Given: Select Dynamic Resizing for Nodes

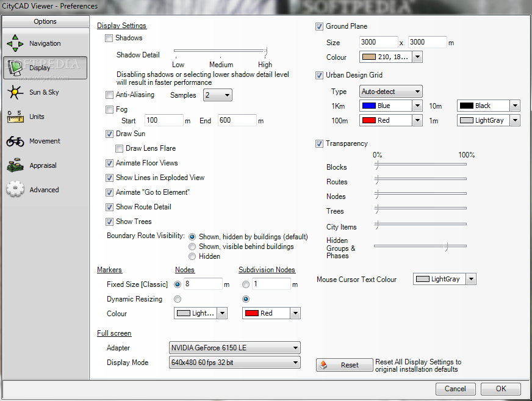Looking at the screenshot, I should coord(178,299).
